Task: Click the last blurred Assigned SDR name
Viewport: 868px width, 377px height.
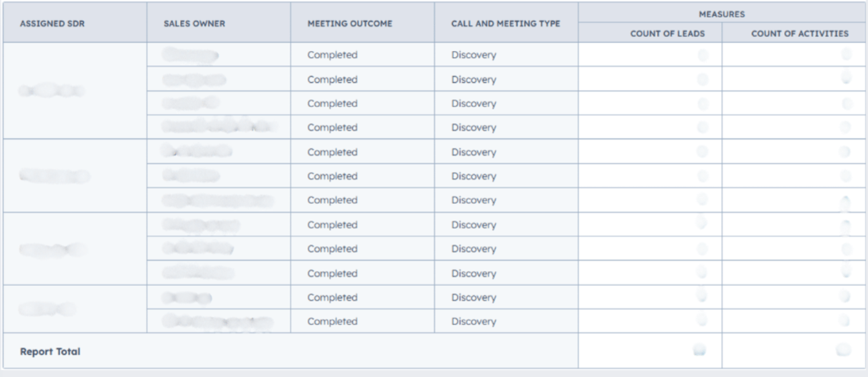Action: pos(46,309)
